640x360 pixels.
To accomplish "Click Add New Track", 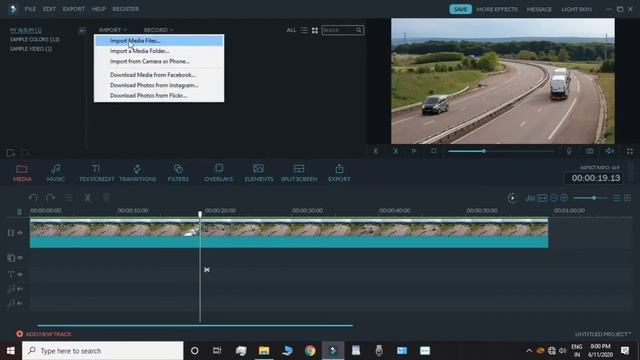I will (x=44, y=334).
